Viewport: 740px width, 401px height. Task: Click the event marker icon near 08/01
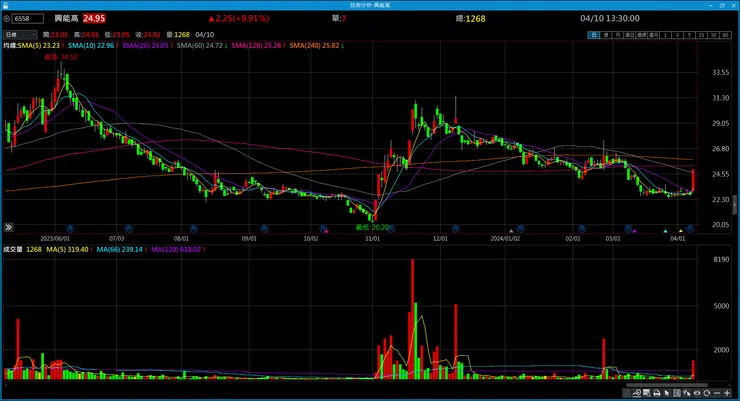coord(193,228)
